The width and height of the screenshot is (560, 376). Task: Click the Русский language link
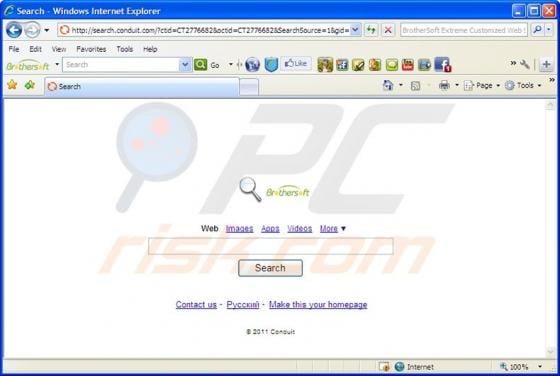pos(243,305)
